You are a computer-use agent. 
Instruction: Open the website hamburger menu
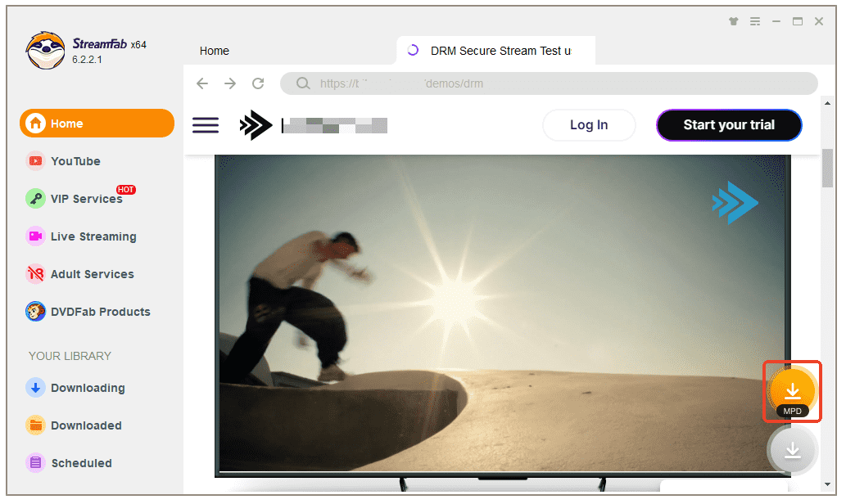206,125
